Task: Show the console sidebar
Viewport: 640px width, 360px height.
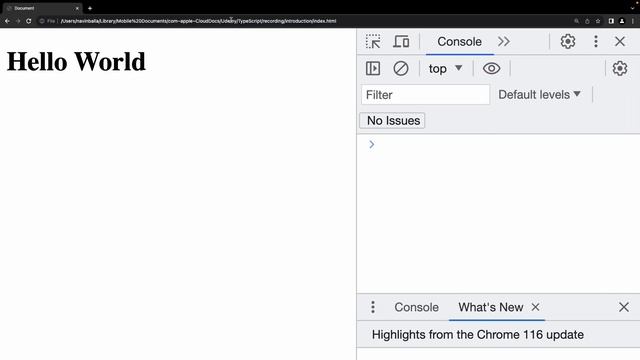Action: pyautogui.click(x=373, y=69)
